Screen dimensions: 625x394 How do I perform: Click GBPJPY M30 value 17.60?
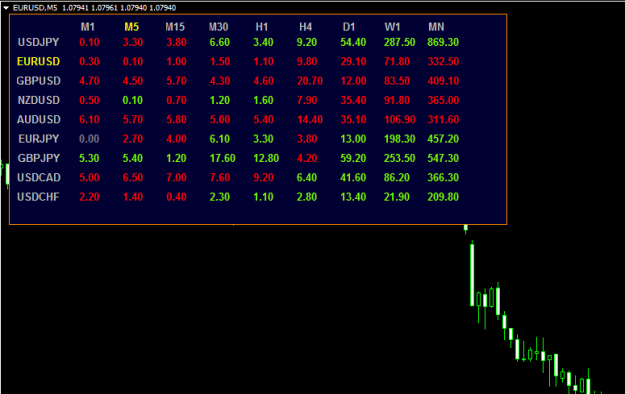[222, 158]
